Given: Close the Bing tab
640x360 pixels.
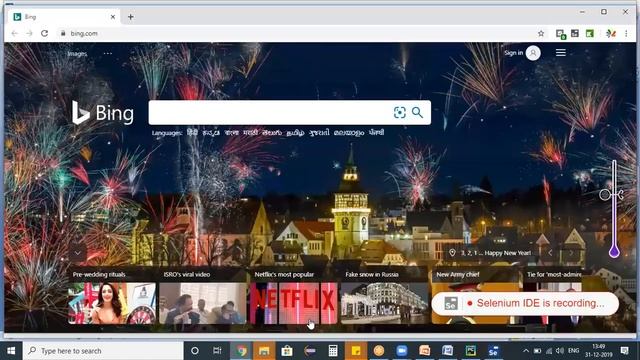Looking at the screenshot, I should (113, 17).
